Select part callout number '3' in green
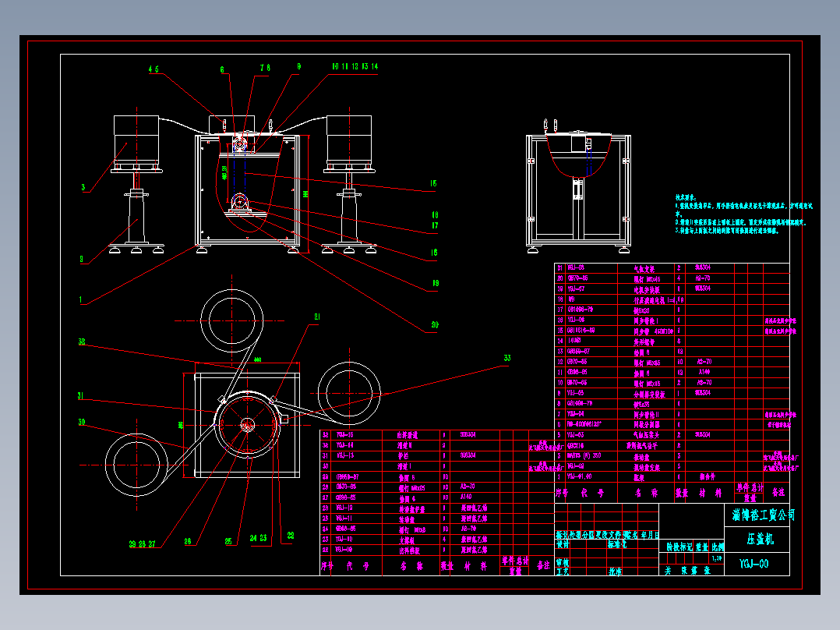This screenshot has width=840, height=630. pyautogui.click(x=83, y=187)
